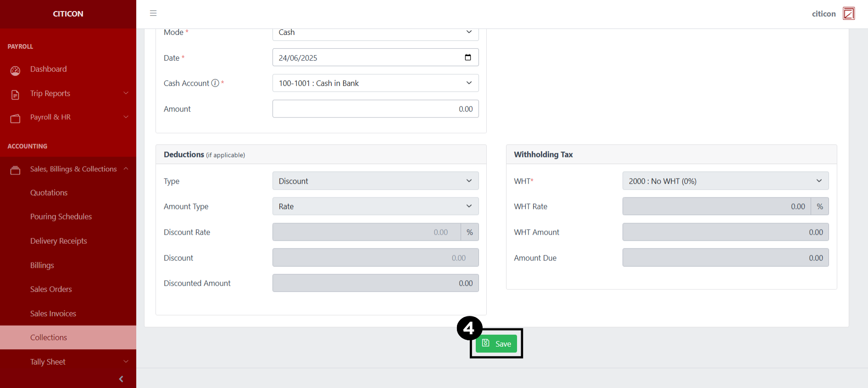Open the Deductions Type dropdown
This screenshot has height=388, width=868.
375,181
